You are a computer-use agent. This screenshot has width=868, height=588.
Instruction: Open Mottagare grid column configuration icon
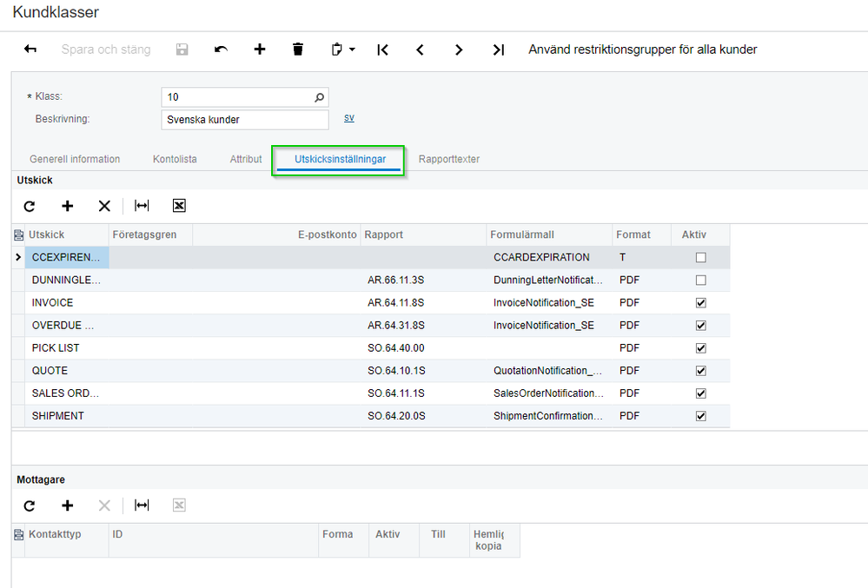click(x=18, y=534)
